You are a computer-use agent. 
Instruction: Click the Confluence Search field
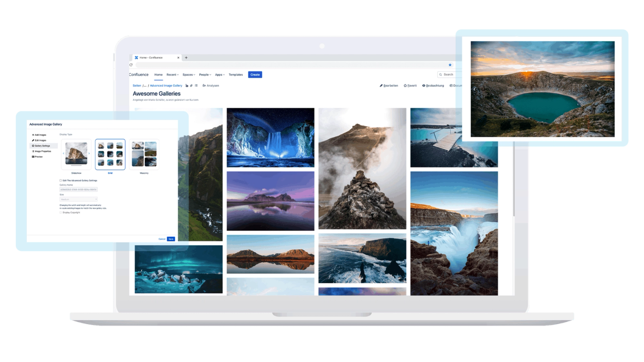(450, 75)
